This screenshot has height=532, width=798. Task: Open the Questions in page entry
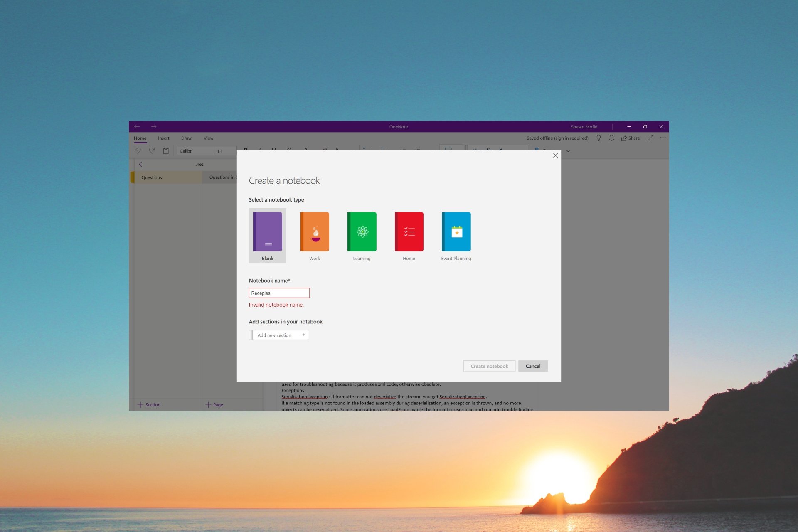(220, 177)
